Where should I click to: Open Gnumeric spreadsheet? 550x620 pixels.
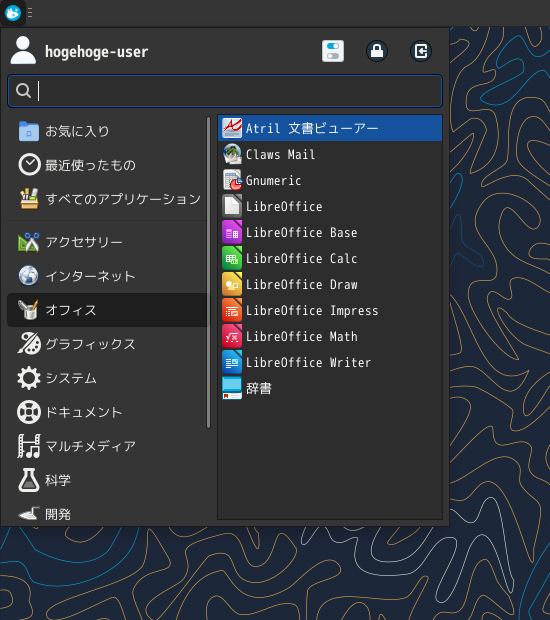coord(330,180)
